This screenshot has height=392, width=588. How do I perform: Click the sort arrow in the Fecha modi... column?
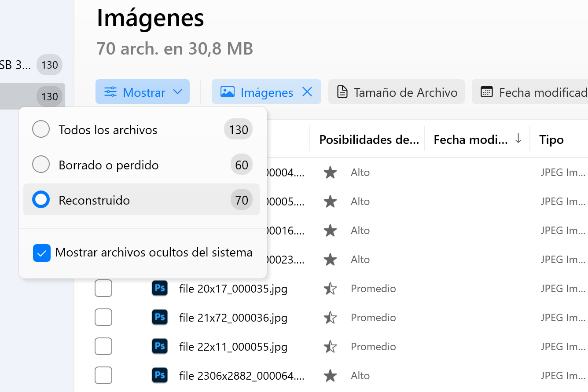tap(518, 139)
